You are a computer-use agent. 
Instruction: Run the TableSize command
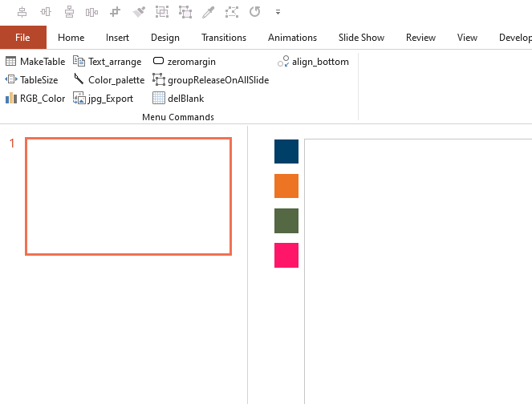(31, 80)
